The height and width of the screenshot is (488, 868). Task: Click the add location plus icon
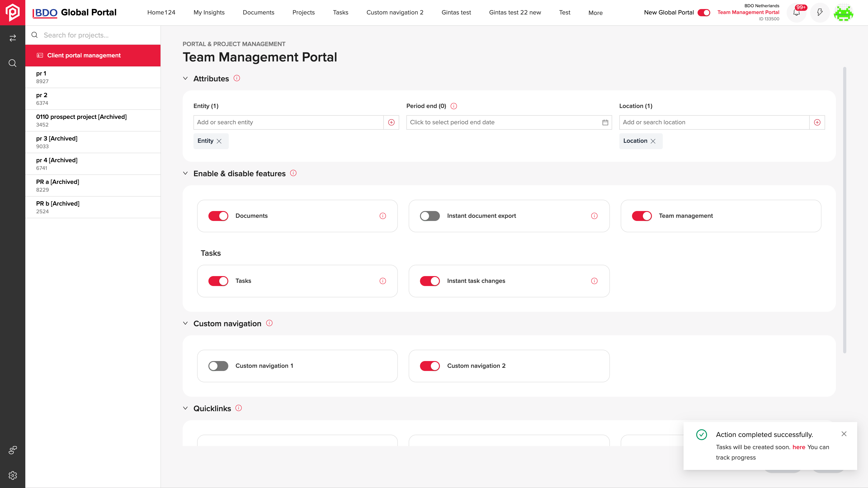coord(817,122)
